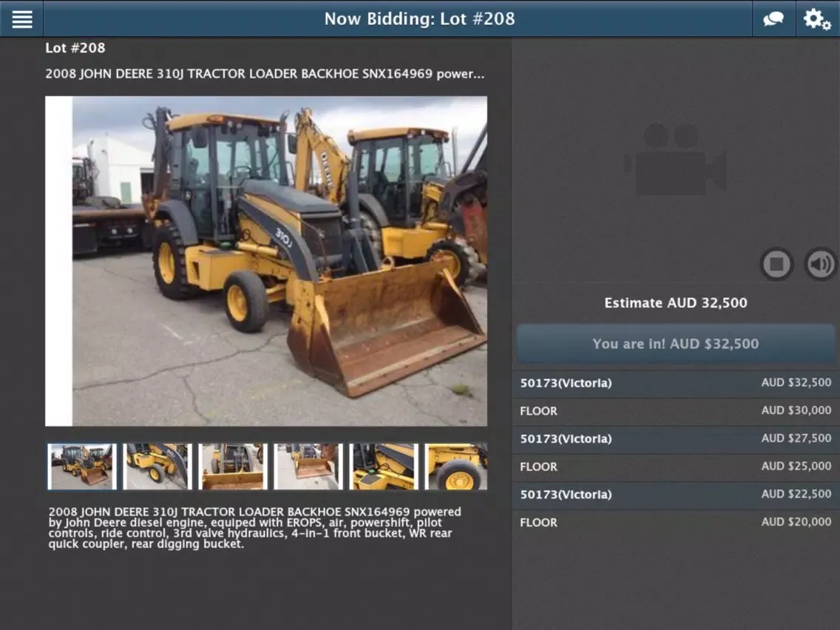Select the 50173(Victoria) AUD $27,500 bid row

pyautogui.click(x=676, y=438)
